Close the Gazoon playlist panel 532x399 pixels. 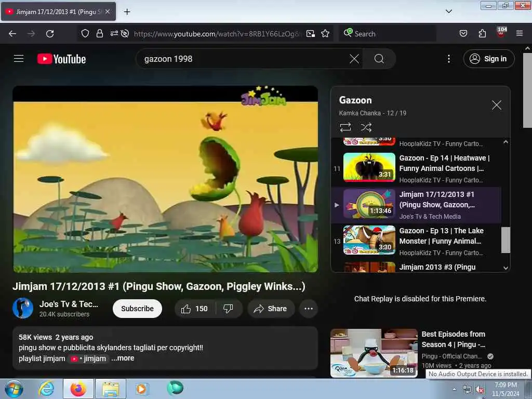496,105
